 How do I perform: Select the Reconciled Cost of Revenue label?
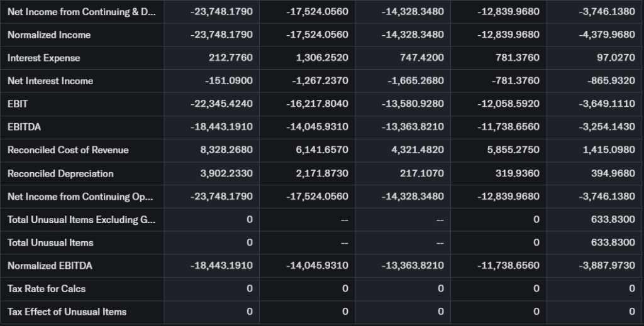click(68, 150)
